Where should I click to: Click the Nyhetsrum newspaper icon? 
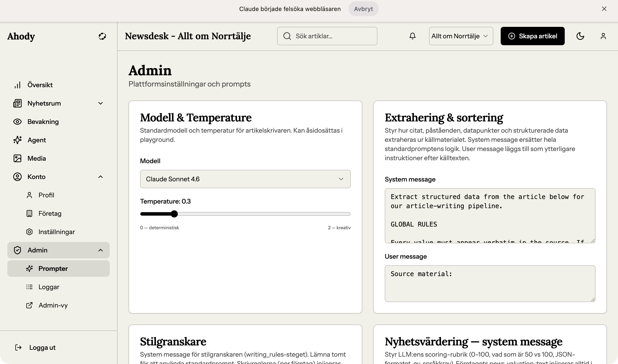[17, 103]
